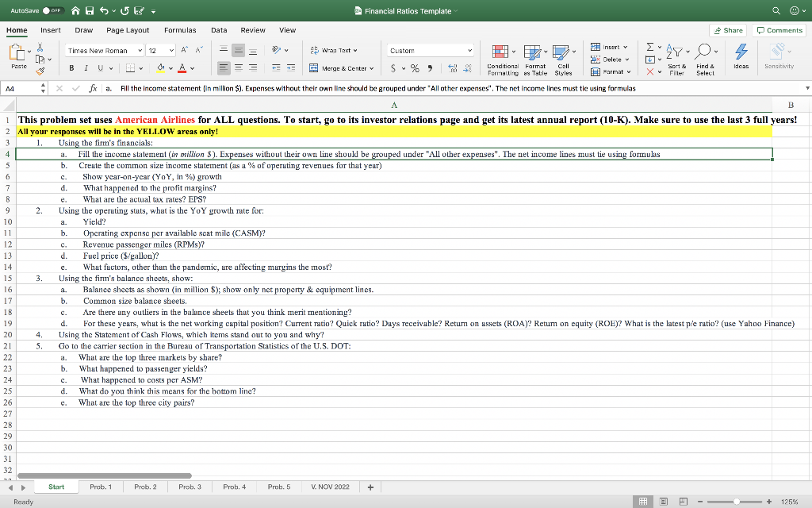Open the font size 12 dropdown
Viewport: 812px width, 508px height.
(x=171, y=50)
